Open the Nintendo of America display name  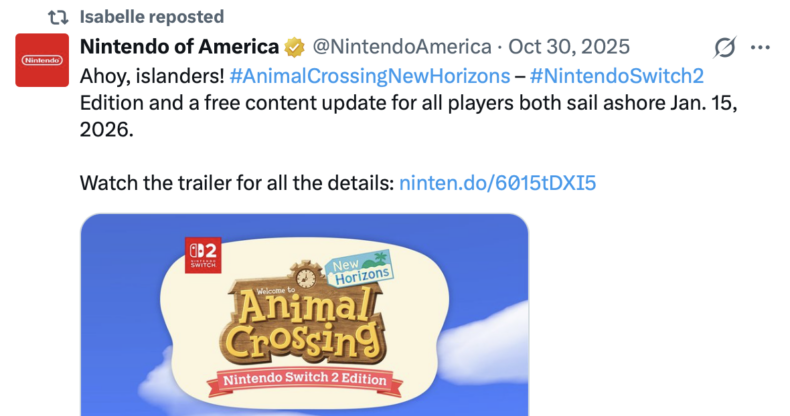pos(179,47)
